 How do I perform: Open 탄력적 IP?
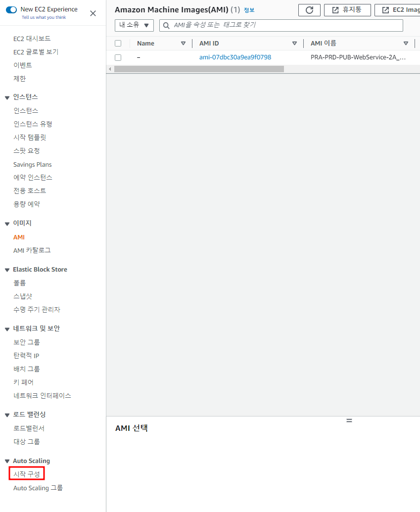(26, 356)
